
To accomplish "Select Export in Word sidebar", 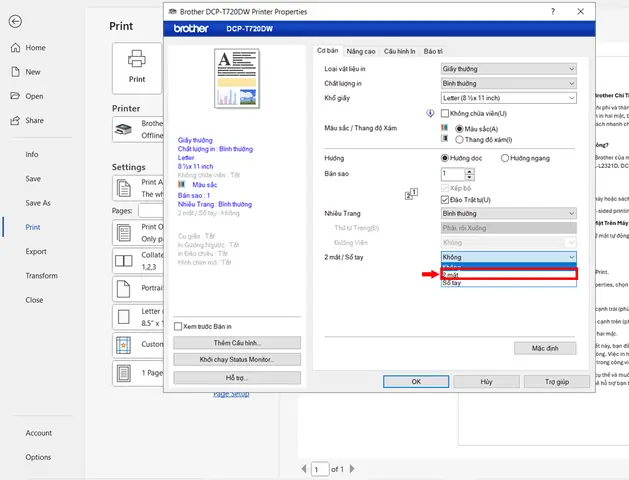I will pos(36,251).
